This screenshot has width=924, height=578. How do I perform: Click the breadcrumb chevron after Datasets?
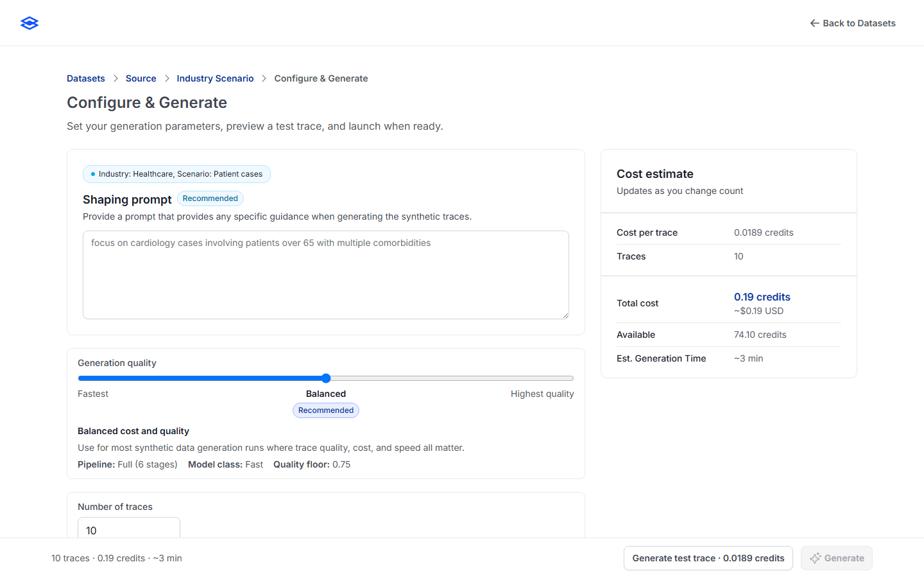click(116, 78)
